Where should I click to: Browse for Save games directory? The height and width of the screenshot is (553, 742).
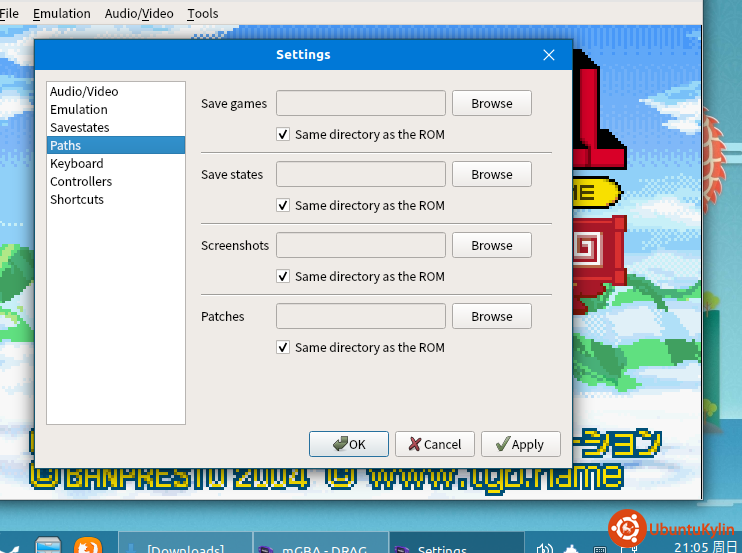(492, 103)
